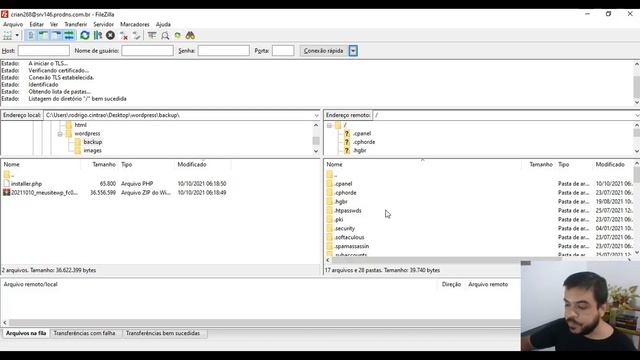This screenshot has height=360, width=640.
Task: Select the 20211010_meusitewp ZIP file
Action: pyautogui.click(x=44, y=193)
